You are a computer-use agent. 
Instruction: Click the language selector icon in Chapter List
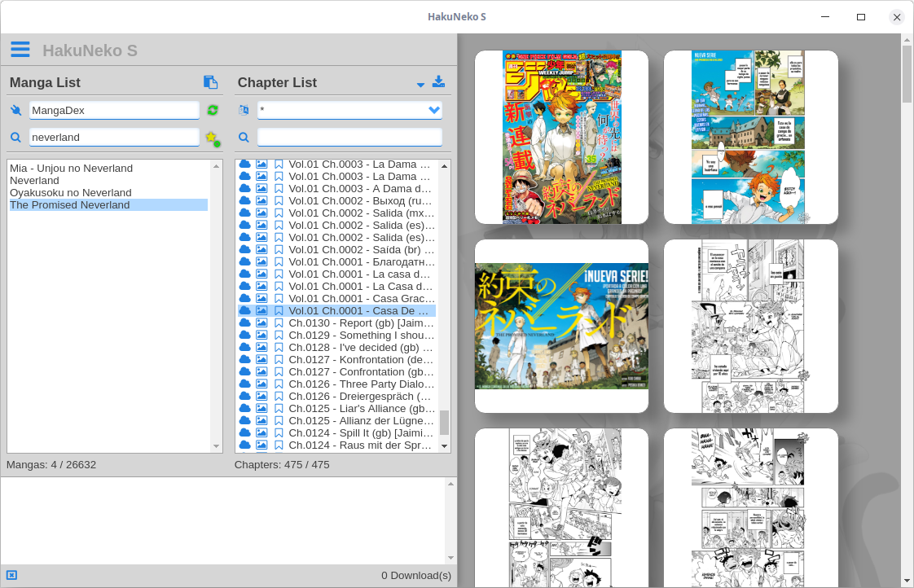pyautogui.click(x=243, y=110)
